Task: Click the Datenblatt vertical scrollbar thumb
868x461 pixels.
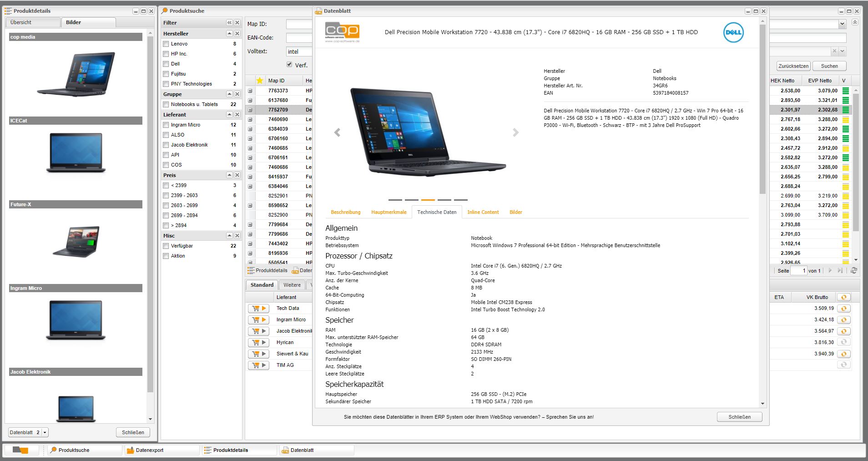Action: coord(763,109)
